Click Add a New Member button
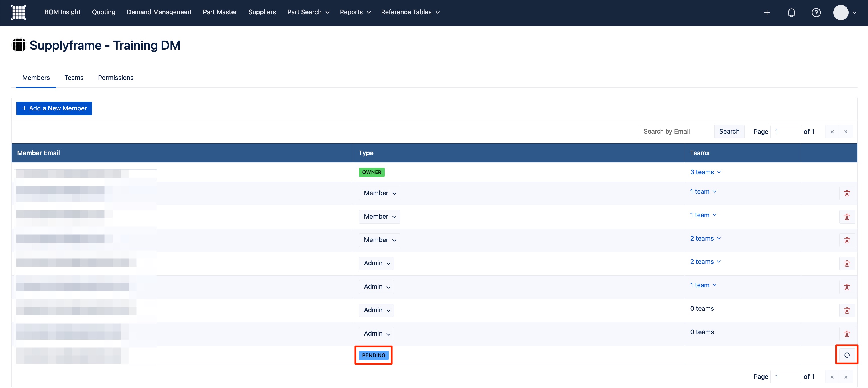This screenshot has width=868, height=388. 54,108
